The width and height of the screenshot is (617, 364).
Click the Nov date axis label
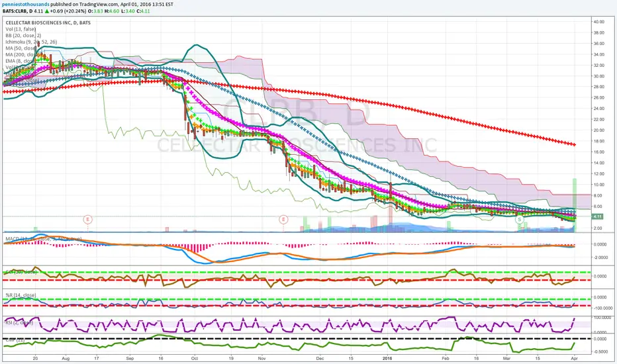pyautogui.click(x=261, y=359)
